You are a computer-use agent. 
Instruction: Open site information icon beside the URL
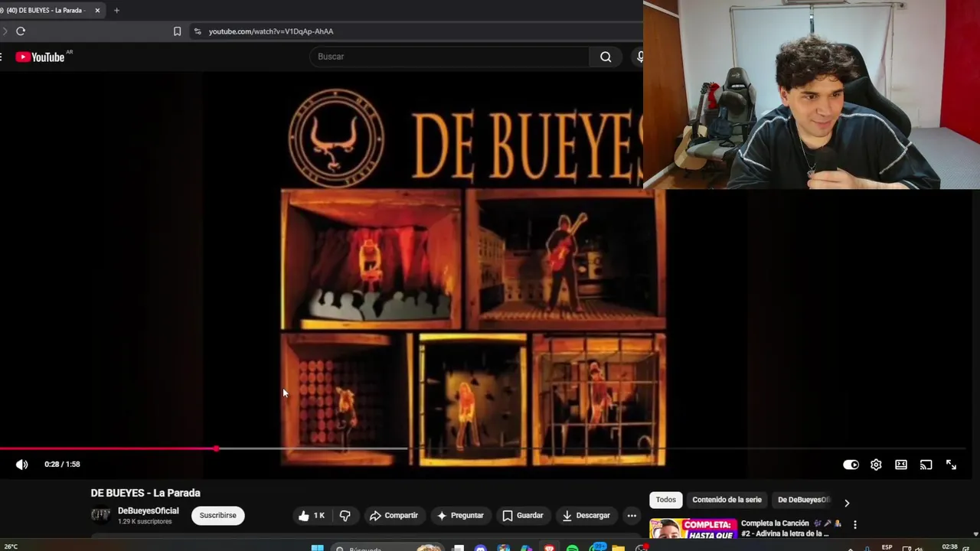[197, 31]
